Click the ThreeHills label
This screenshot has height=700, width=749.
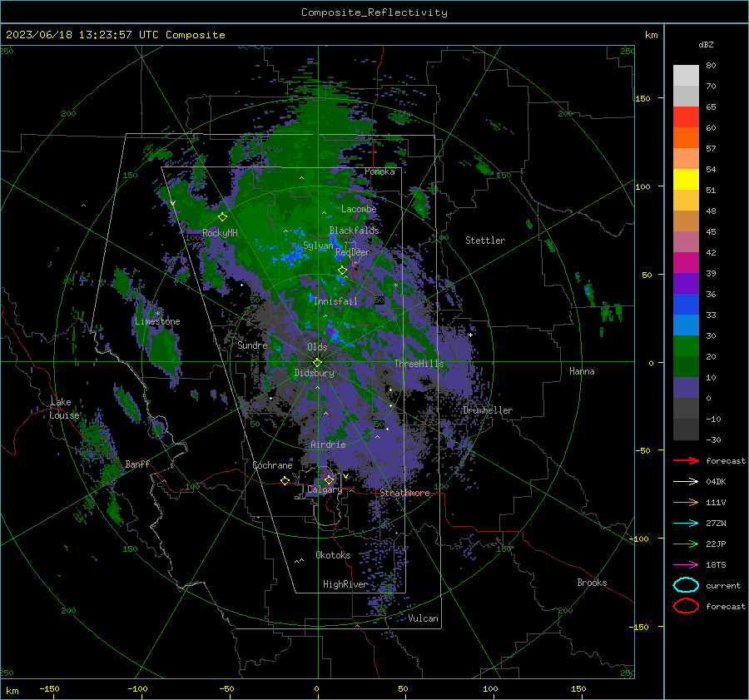419,364
